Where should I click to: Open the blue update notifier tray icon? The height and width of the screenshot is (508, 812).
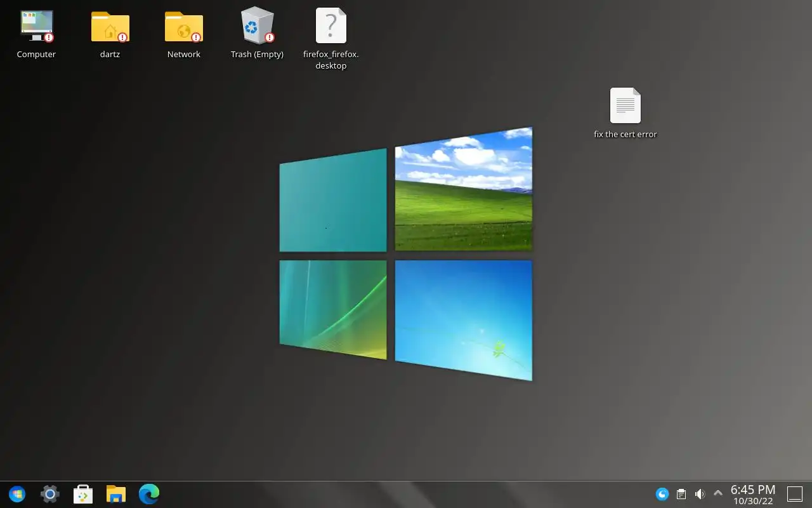point(662,494)
